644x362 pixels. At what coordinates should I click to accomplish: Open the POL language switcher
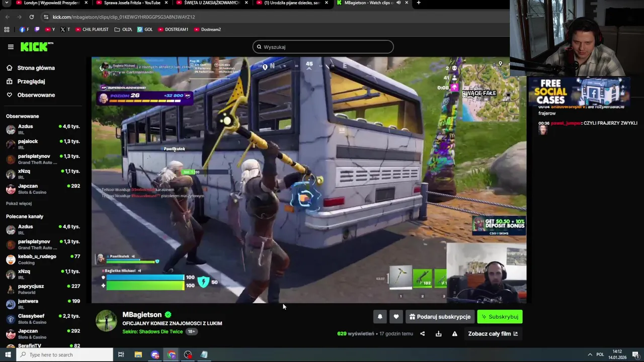(x=600, y=354)
